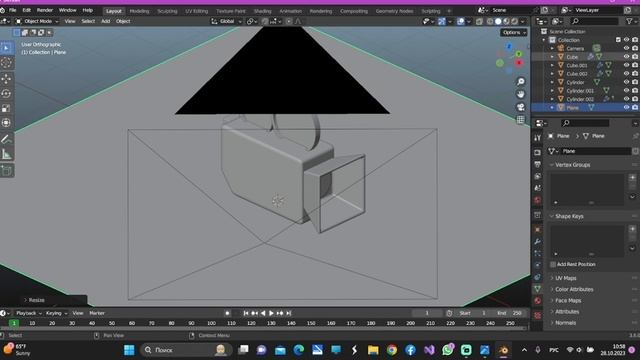640x360 pixels.
Task: Select rendered viewport shading mode
Action: pos(515,21)
